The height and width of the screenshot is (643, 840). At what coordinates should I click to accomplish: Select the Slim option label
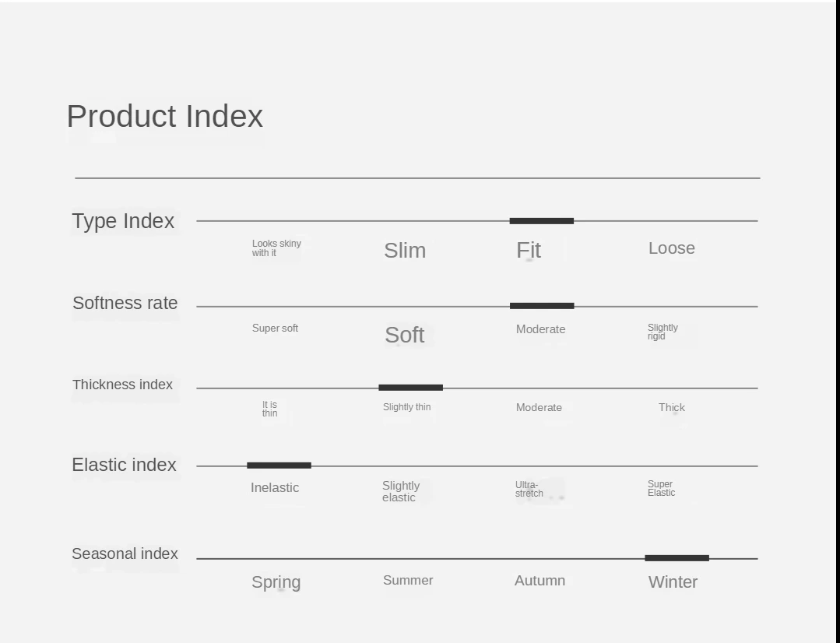pos(405,250)
